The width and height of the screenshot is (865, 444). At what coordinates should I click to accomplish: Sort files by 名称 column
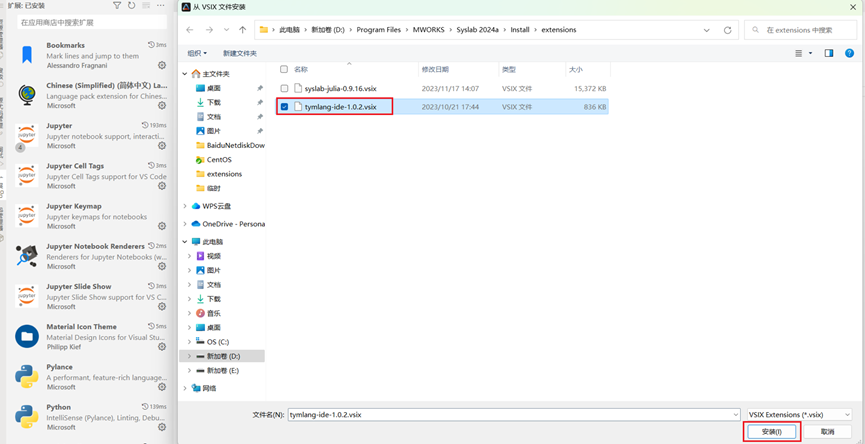point(301,69)
